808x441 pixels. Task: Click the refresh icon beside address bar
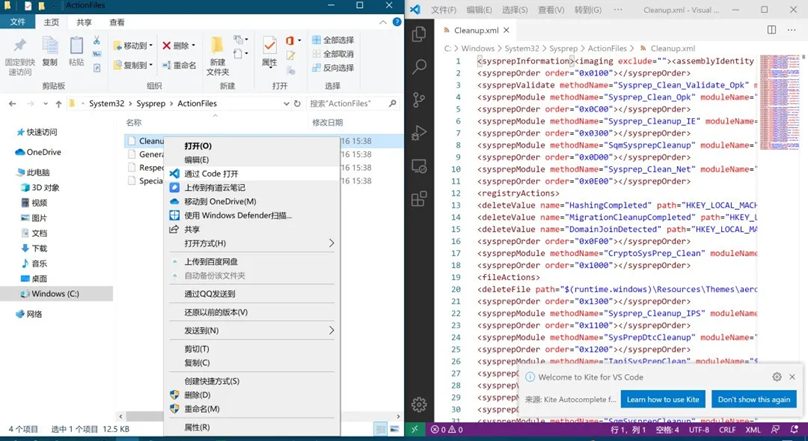[297, 104]
